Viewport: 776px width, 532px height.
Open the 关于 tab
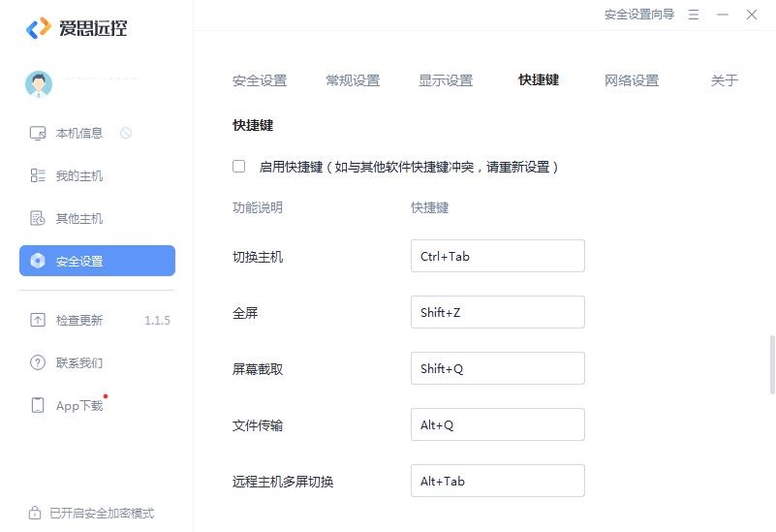click(x=724, y=80)
